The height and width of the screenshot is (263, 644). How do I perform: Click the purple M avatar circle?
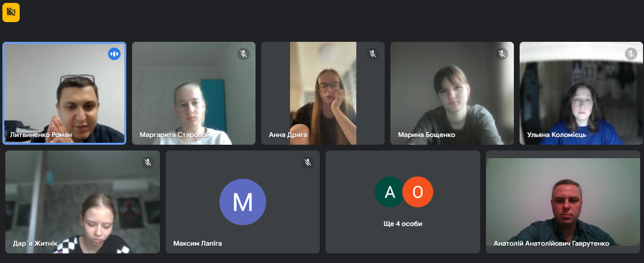pyautogui.click(x=243, y=202)
